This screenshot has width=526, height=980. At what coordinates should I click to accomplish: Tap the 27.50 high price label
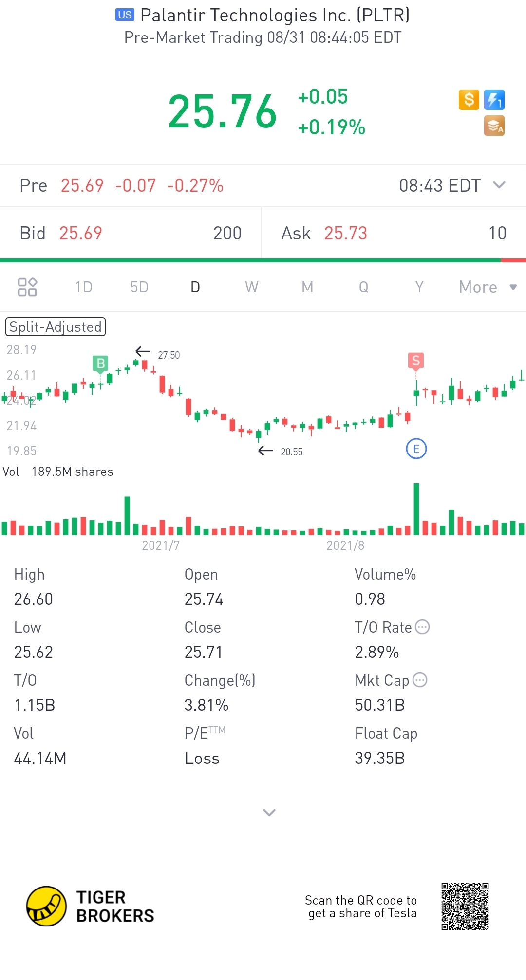click(x=169, y=355)
